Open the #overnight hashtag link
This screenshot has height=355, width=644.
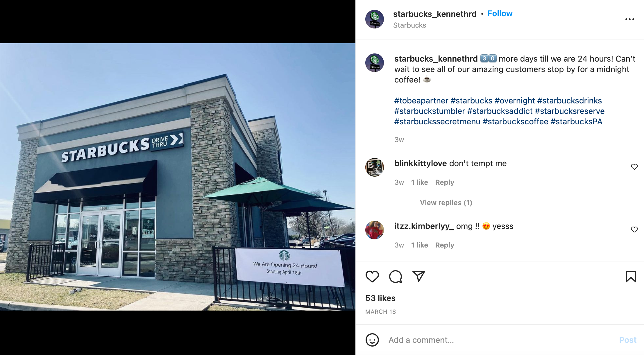click(514, 101)
